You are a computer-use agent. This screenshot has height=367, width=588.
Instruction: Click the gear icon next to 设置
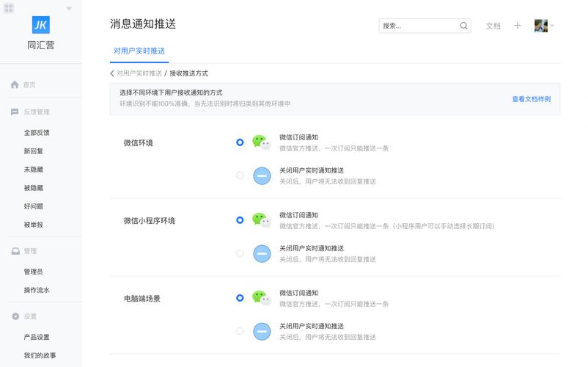[15, 316]
